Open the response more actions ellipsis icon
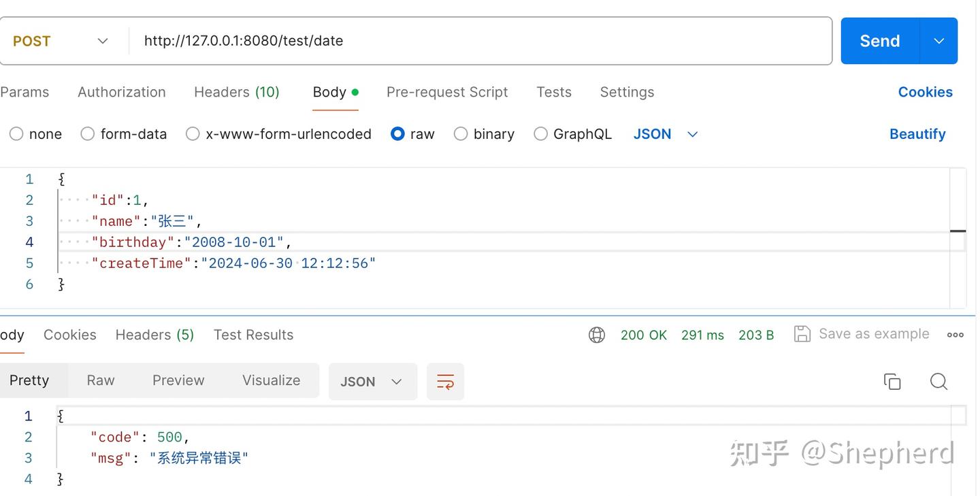 tap(955, 334)
